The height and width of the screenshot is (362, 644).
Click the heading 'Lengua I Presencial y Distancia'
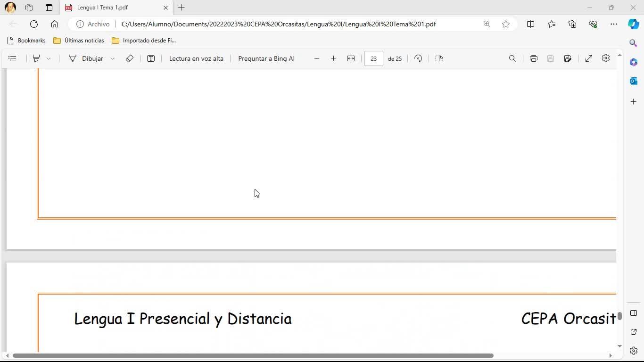(183, 319)
